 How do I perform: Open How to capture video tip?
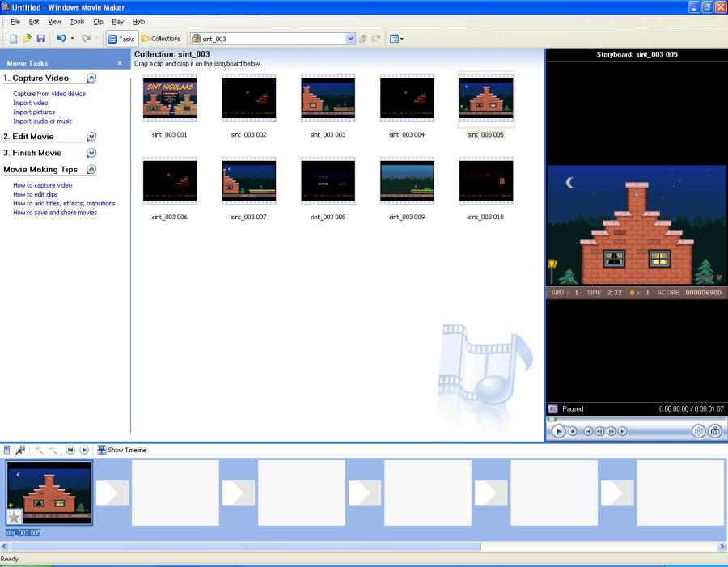(x=43, y=185)
